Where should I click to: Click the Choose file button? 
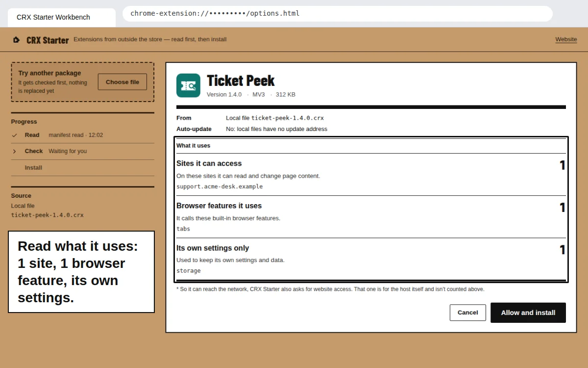coord(122,82)
